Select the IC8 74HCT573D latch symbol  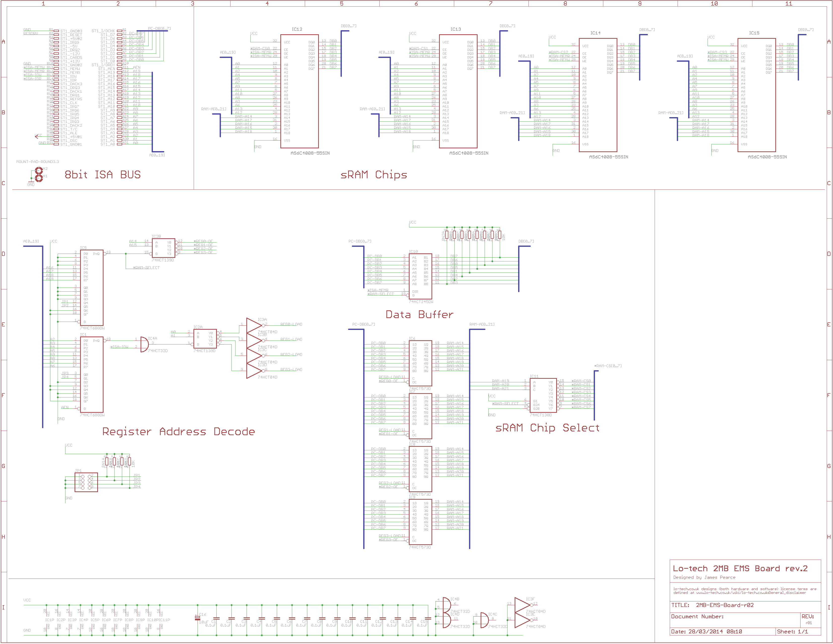420,469
